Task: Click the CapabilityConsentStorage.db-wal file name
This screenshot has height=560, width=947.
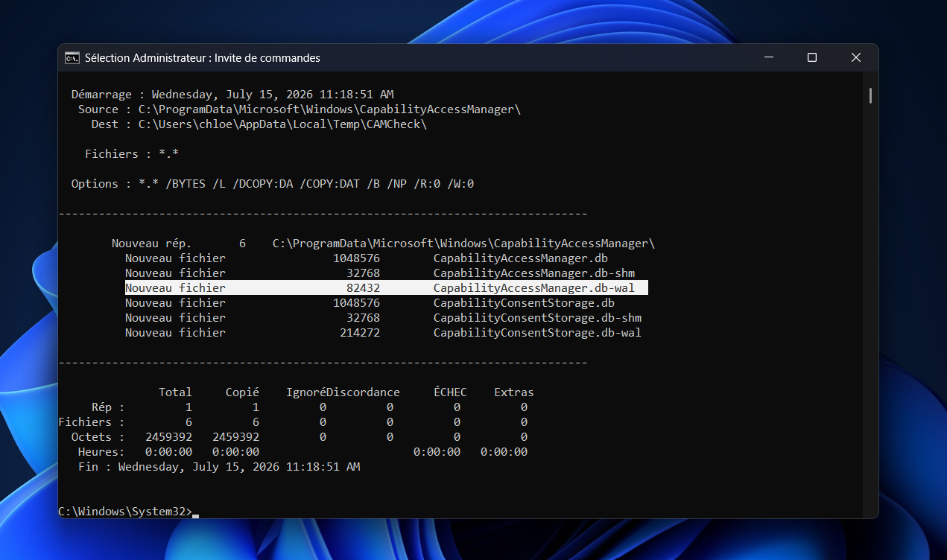Action: coord(537,333)
